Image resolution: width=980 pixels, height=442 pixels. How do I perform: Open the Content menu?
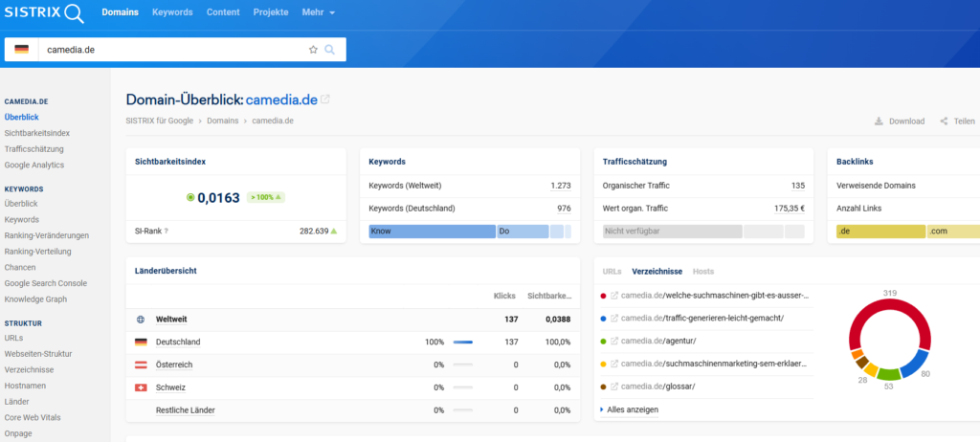tap(223, 12)
